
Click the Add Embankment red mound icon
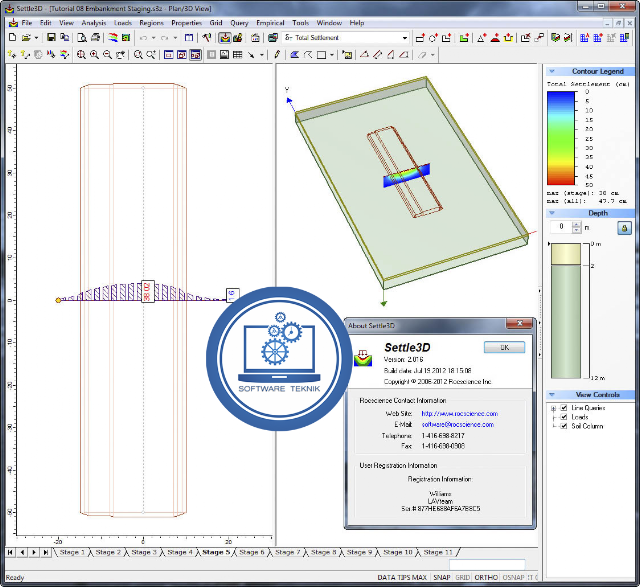[495, 38]
